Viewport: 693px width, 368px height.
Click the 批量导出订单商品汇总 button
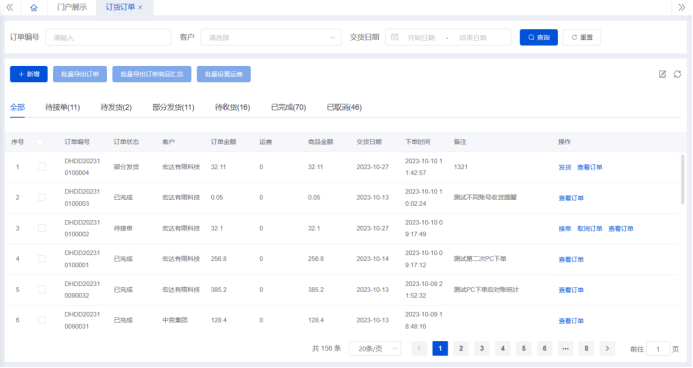(x=152, y=74)
